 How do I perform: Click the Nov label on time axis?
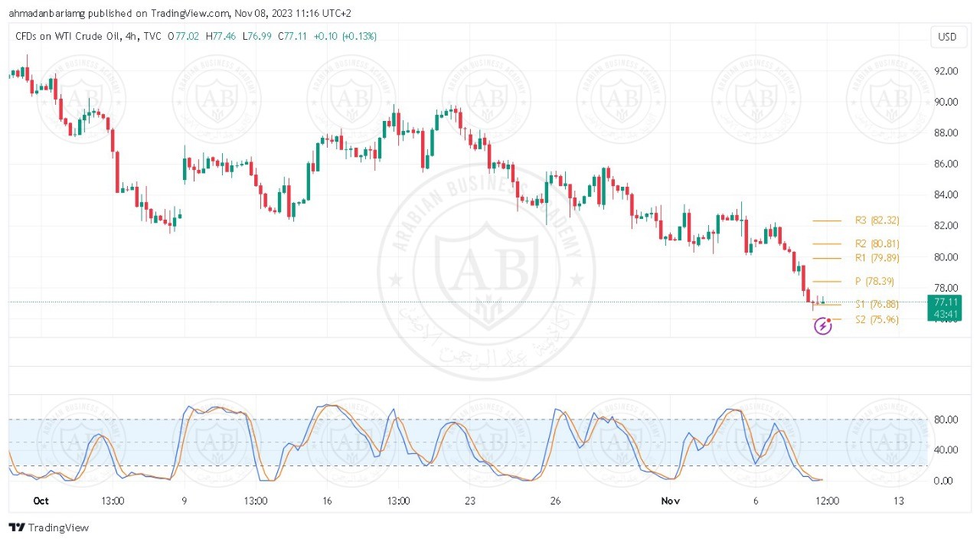[x=671, y=501]
